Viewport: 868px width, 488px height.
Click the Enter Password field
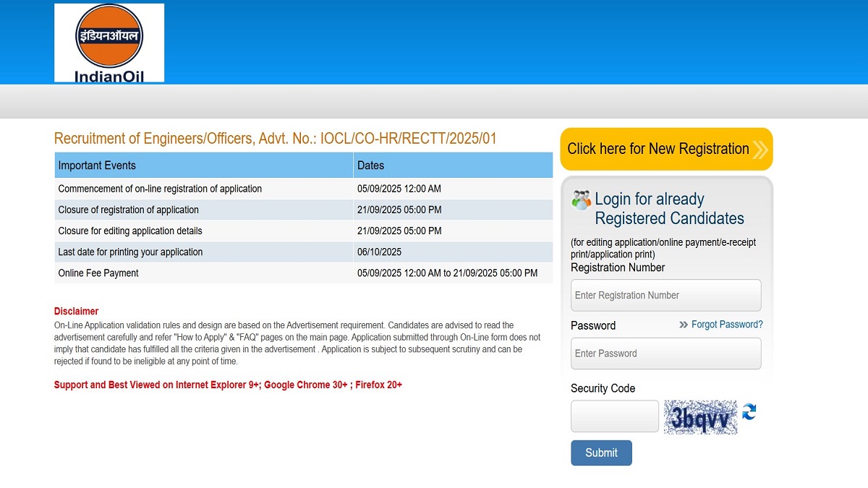pos(665,353)
